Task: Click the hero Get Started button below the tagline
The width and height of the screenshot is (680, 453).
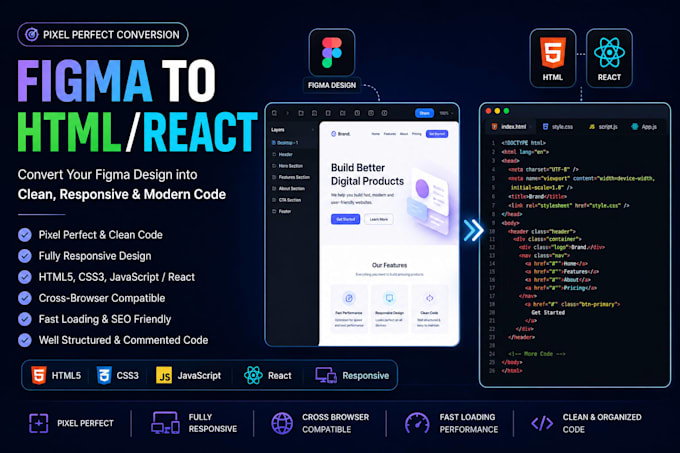Action: pyautogui.click(x=345, y=219)
